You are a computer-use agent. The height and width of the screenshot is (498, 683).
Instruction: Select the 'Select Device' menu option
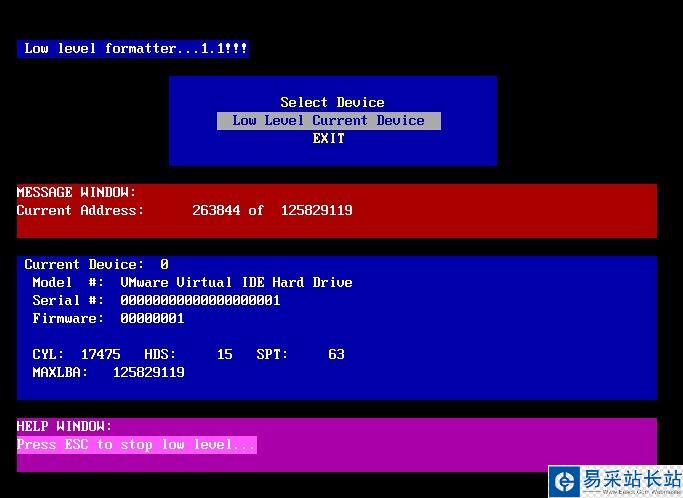[332, 102]
